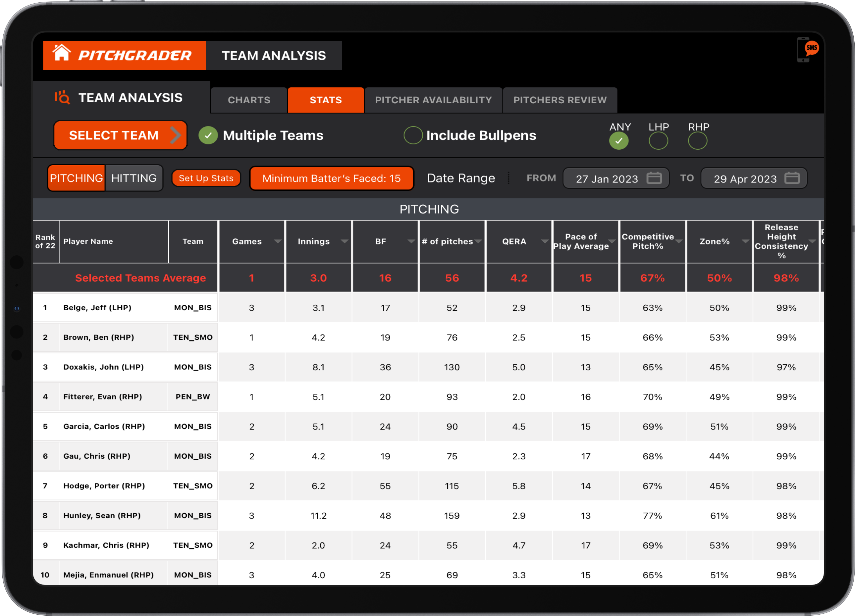Click the 27 Jan 2023 date field
This screenshot has height=616, width=855.
tap(607, 178)
